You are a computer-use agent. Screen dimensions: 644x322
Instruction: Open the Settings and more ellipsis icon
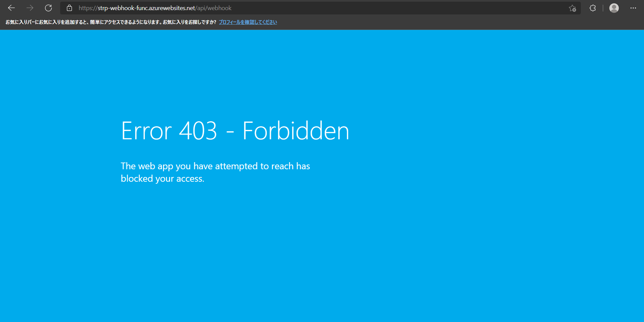(633, 8)
